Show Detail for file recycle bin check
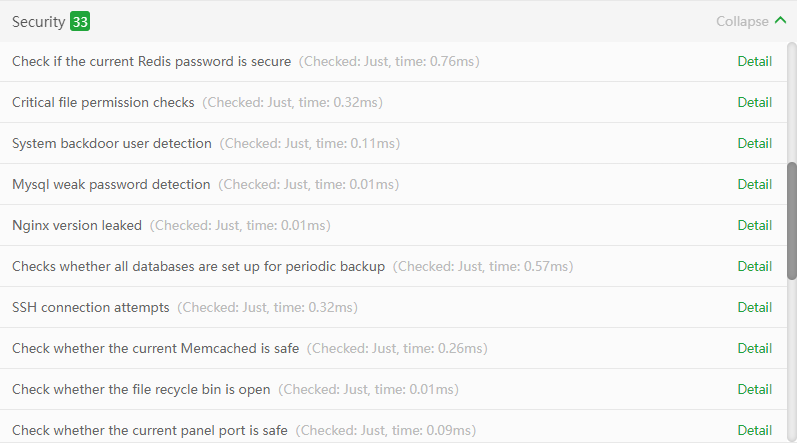 click(x=754, y=389)
